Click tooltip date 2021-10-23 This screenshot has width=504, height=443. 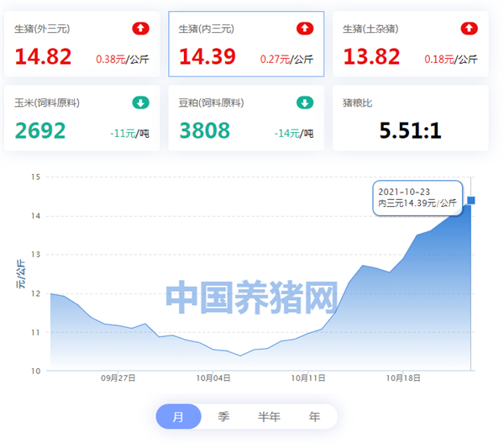404,192
